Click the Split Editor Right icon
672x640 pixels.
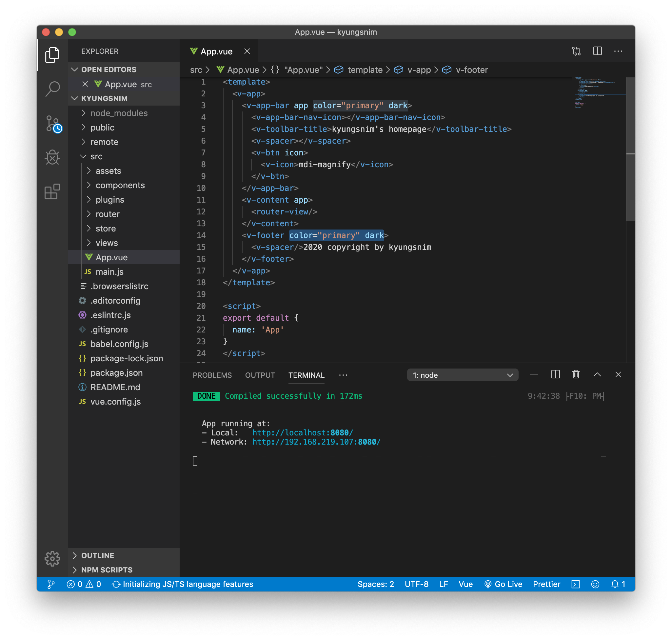pyautogui.click(x=597, y=51)
